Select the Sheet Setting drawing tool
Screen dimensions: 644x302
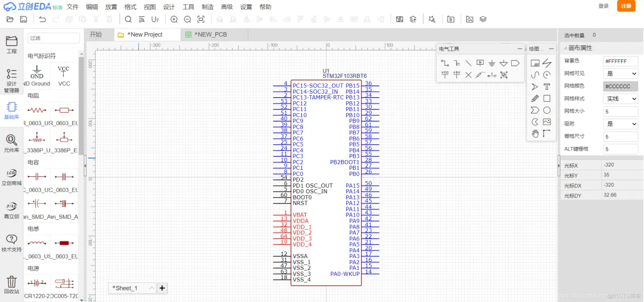pos(535,63)
